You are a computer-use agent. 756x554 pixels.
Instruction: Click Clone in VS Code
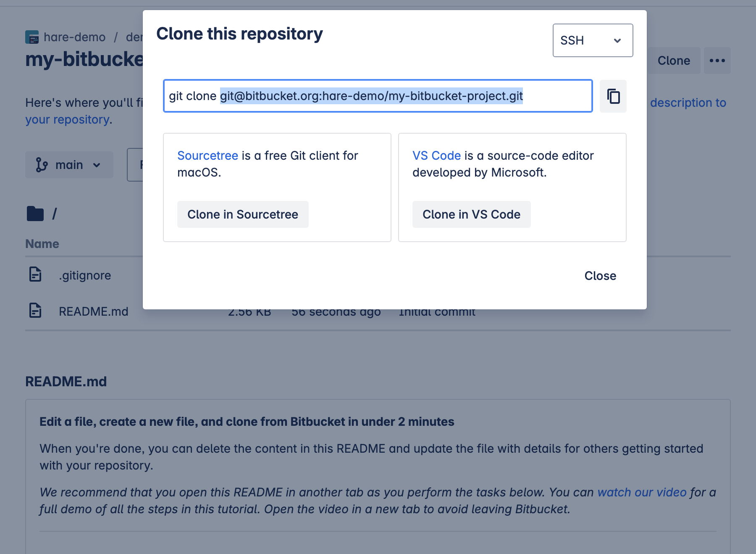click(x=471, y=214)
